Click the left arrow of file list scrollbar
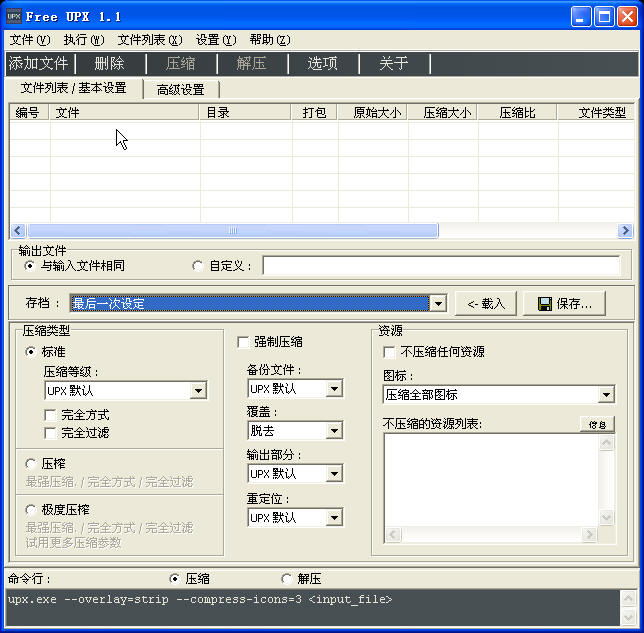 [x=18, y=230]
